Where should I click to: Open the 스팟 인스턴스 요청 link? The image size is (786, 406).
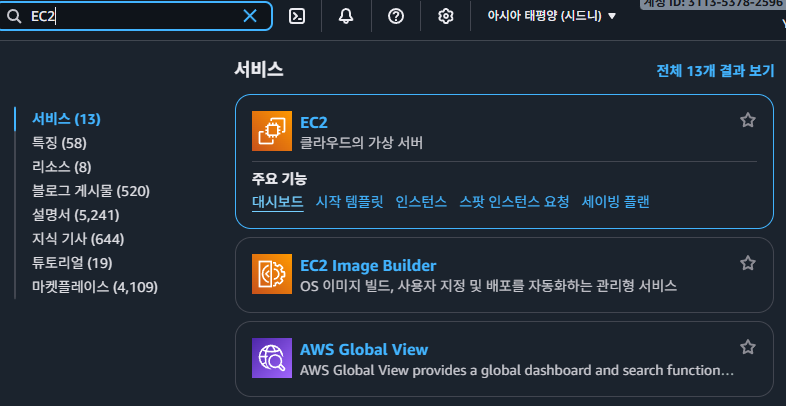514,202
